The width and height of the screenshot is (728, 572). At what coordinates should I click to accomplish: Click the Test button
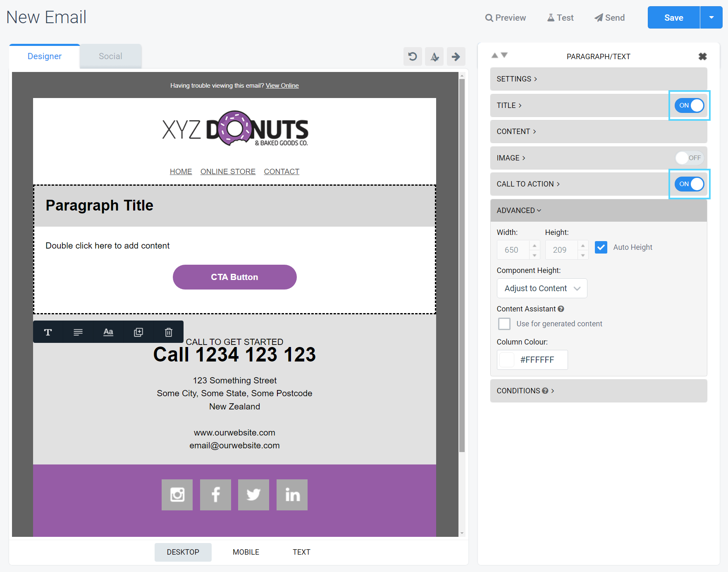click(561, 18)
